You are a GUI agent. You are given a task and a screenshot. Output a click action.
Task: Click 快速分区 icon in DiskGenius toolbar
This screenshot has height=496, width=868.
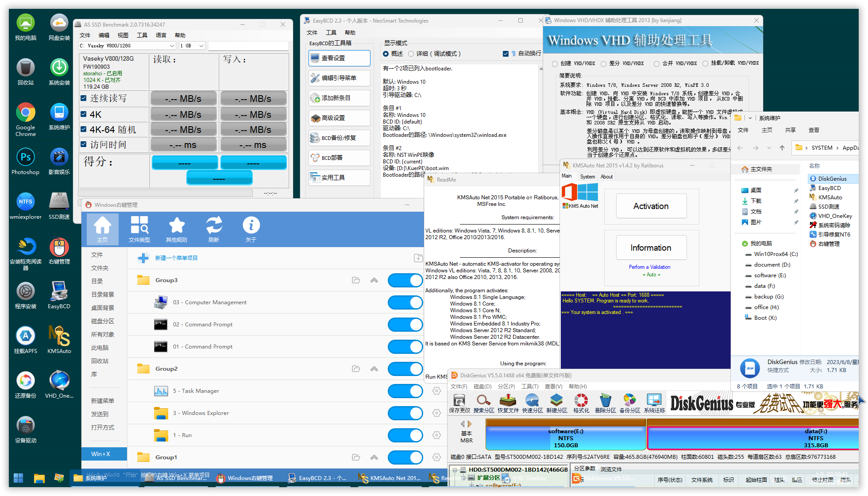pyautogui.click(x=532, y=403)
